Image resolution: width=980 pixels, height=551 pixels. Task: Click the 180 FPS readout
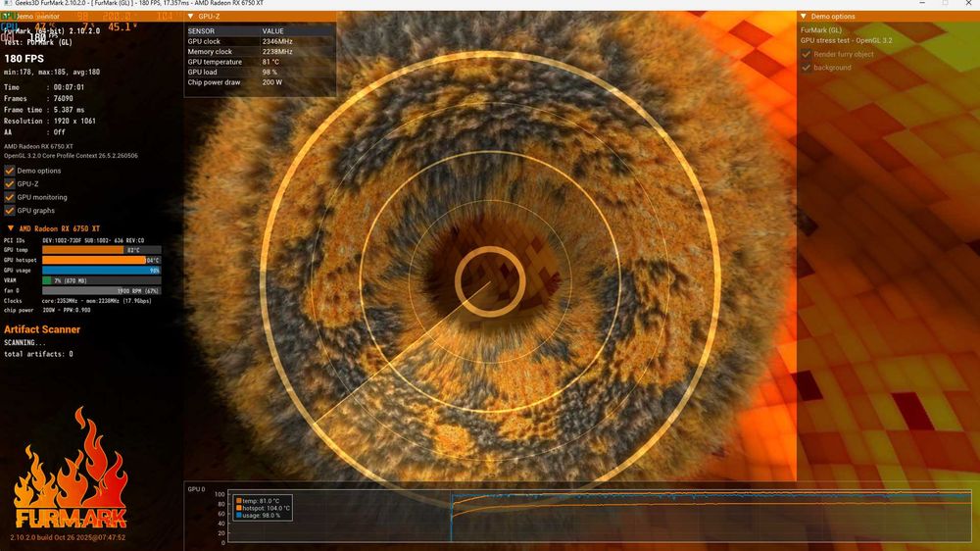click(24, 59)
